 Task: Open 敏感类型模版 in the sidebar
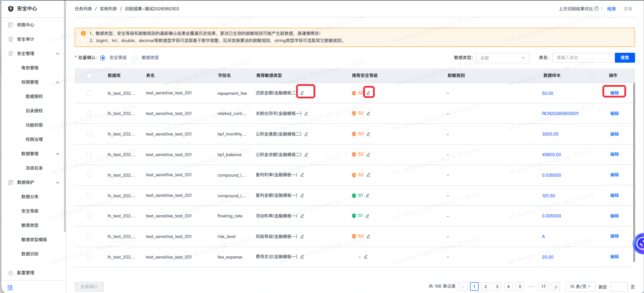coord(34,240)
